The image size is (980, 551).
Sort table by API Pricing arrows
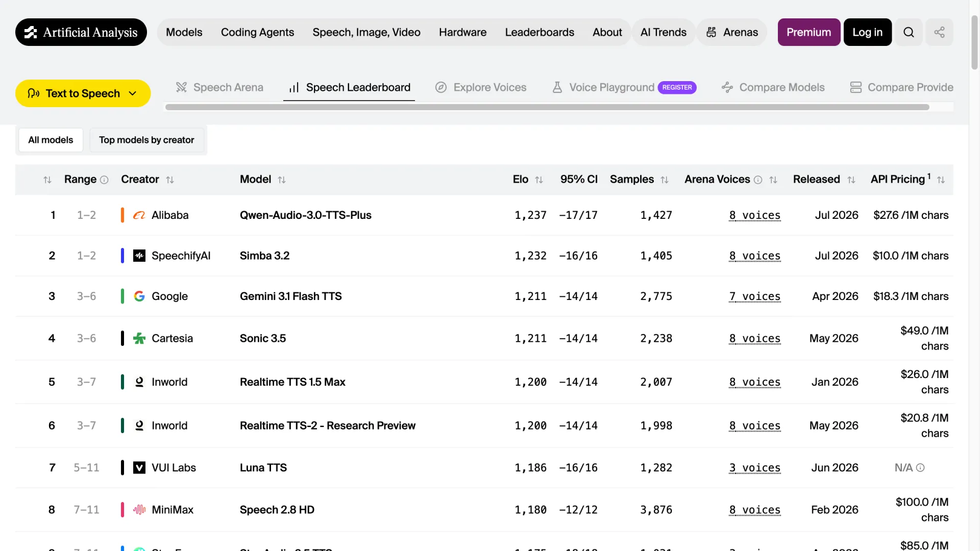coord(941,180)
